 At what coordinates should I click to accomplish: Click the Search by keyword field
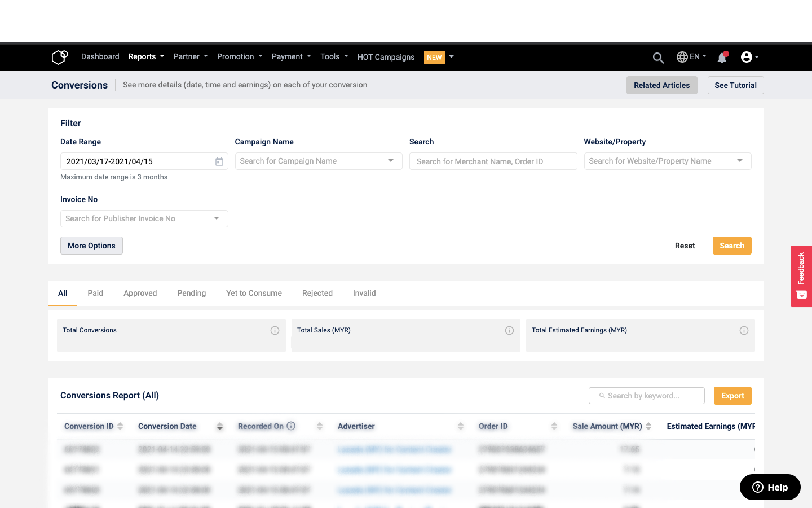click(x=646, y=396)
